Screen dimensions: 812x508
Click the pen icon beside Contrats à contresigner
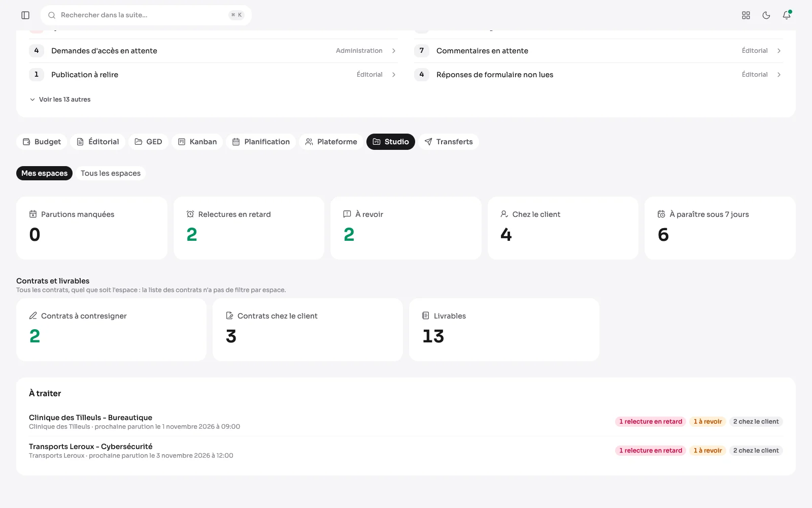coord(33,315)
